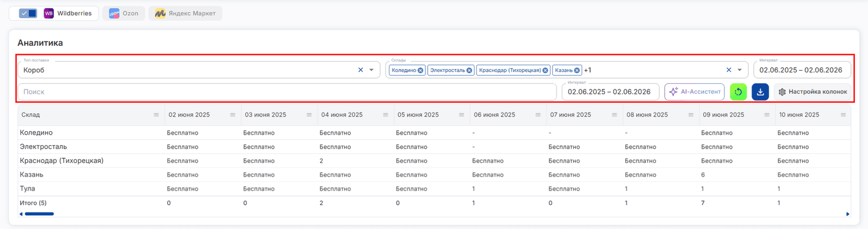Image resolution: width=868 pixels, height=229 pixels.
Task: Click into the Поиск search field
Action: 287,92
